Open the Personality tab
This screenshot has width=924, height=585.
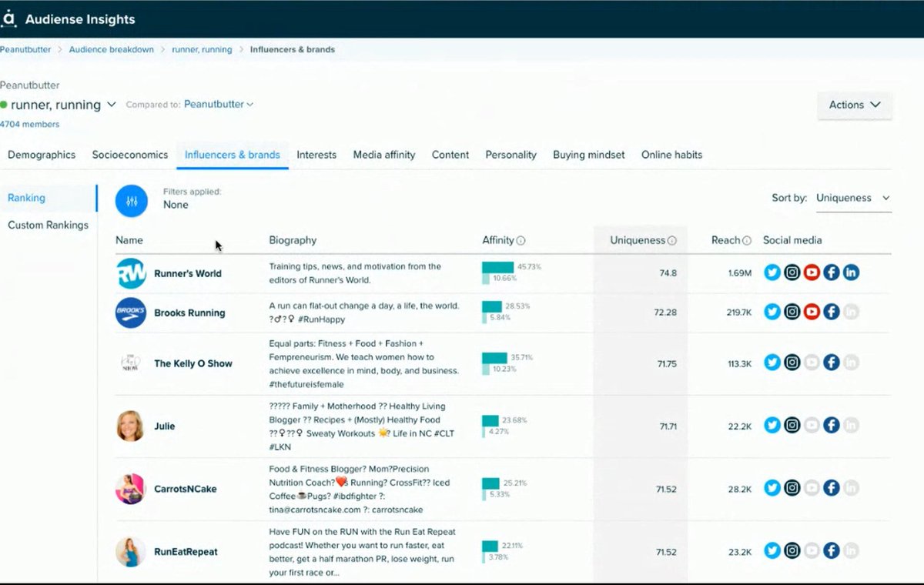coord(511,155)
